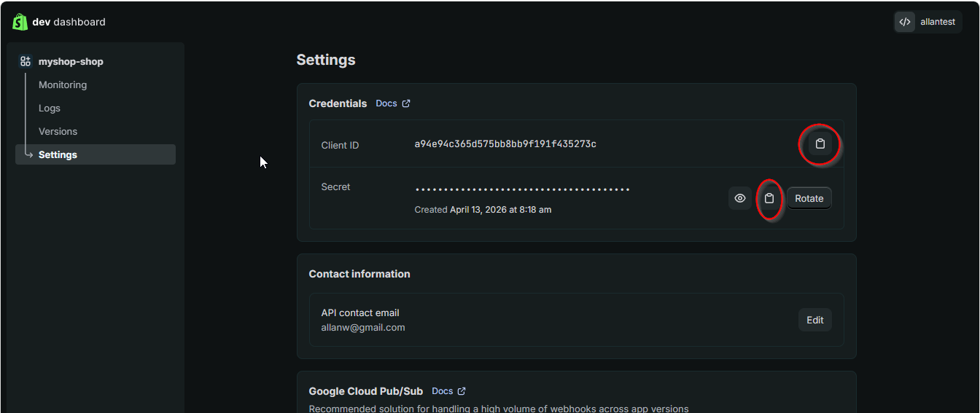Open the Logs section

point(50,109)
